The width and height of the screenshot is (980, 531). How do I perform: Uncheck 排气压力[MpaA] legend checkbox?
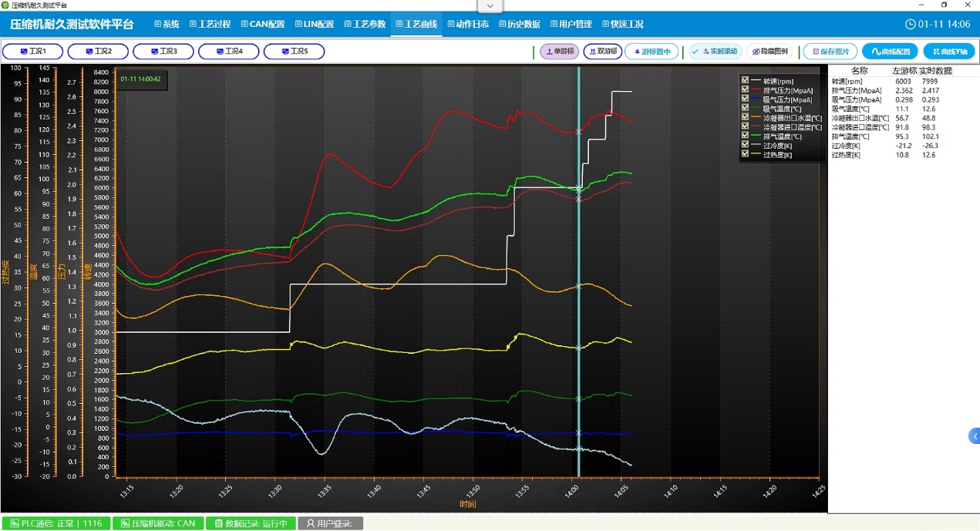tap(745, 89)
